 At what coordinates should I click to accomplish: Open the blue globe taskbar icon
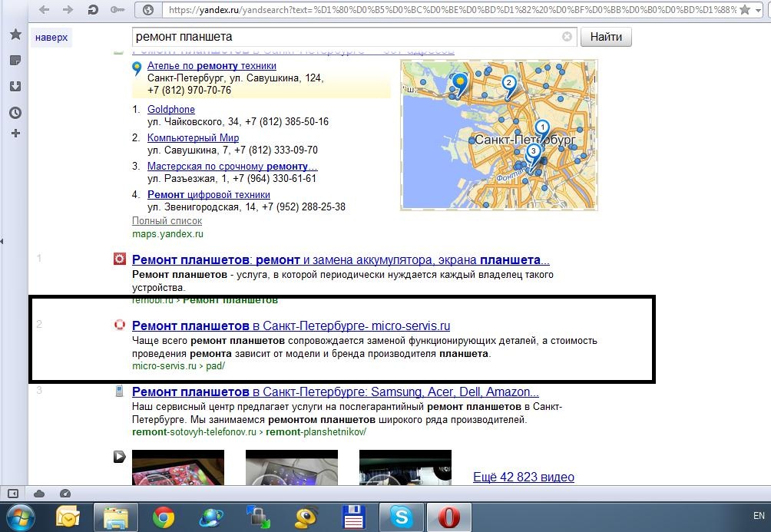point(211,517)
